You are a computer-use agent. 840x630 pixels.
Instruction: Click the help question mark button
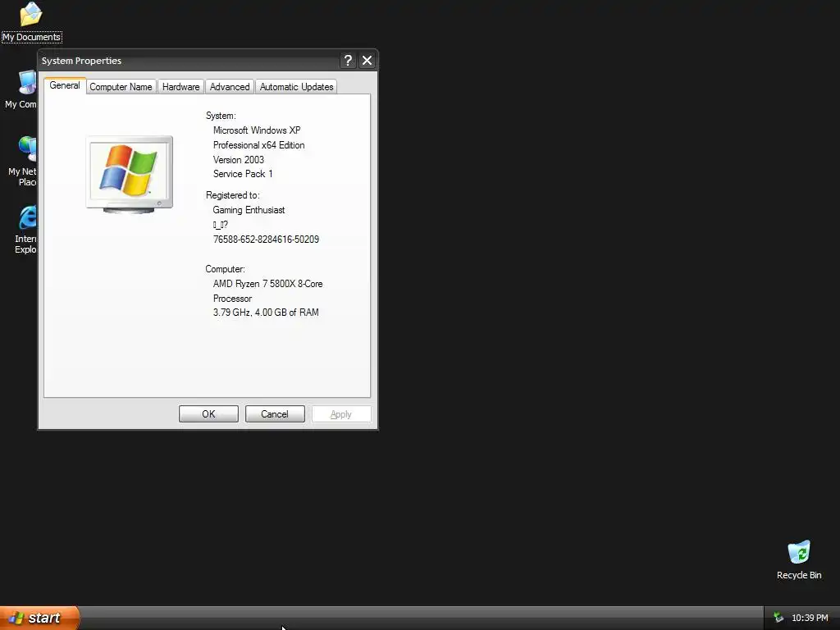pos(348,61)
